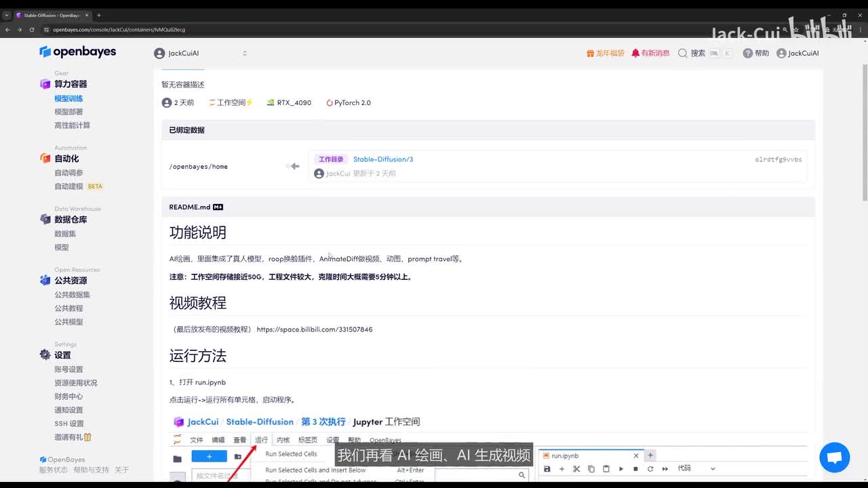Click the 有新消息 notification bell
The height and width of the screenshot is (488, 868).
point(635,53)
